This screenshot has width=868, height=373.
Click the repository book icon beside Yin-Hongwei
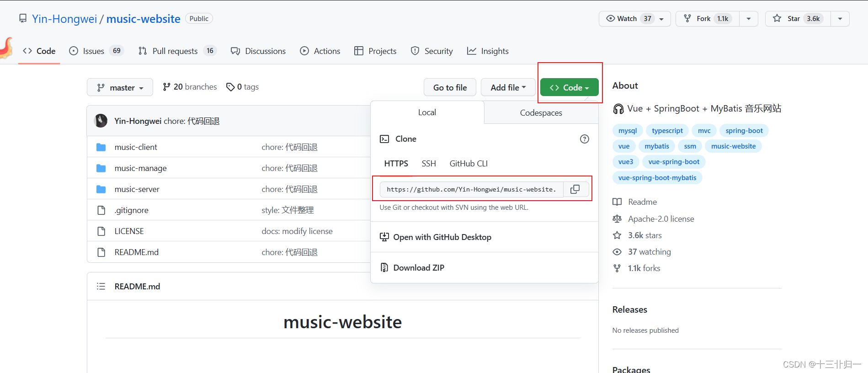(x=23, y=19)
